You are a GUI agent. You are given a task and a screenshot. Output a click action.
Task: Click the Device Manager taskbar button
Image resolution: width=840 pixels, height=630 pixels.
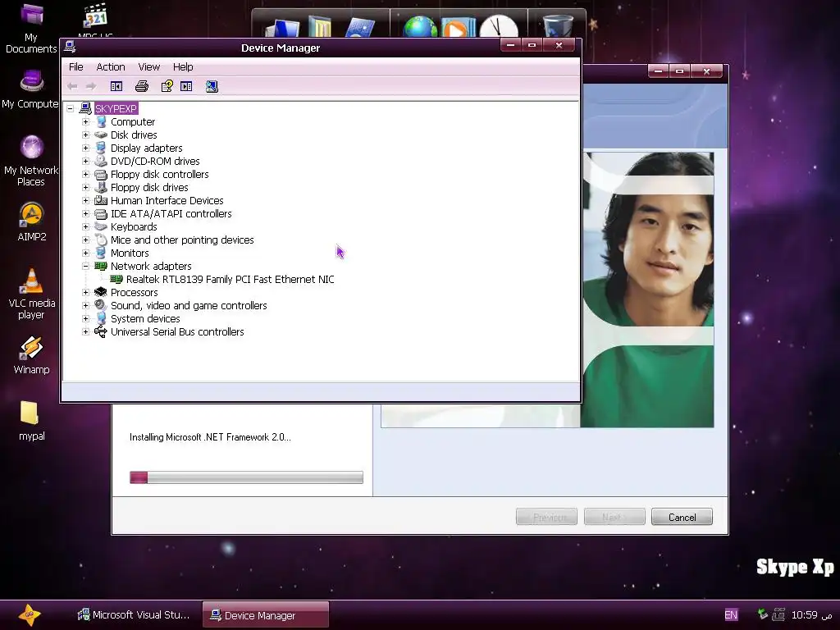pos(266,615)
